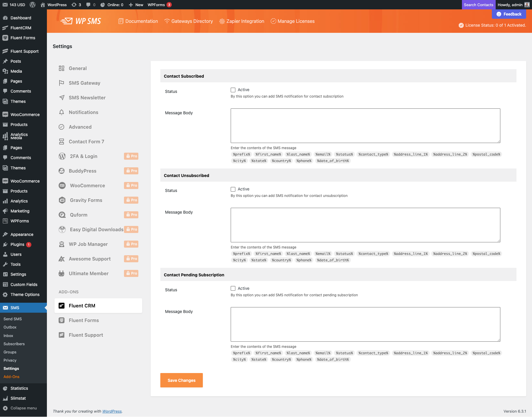Image resolution: width=532 pixels, height=417 pixels.
Task: Open the New content menu in admin bar
Action: pyautogui.click(x=136, y=5)
